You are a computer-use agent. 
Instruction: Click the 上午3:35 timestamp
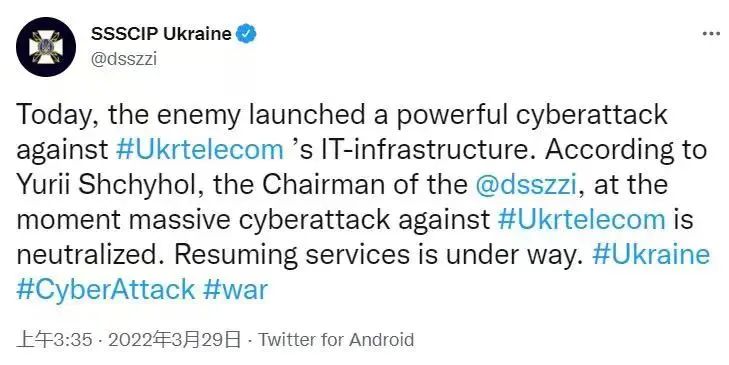tap(54, 340)
